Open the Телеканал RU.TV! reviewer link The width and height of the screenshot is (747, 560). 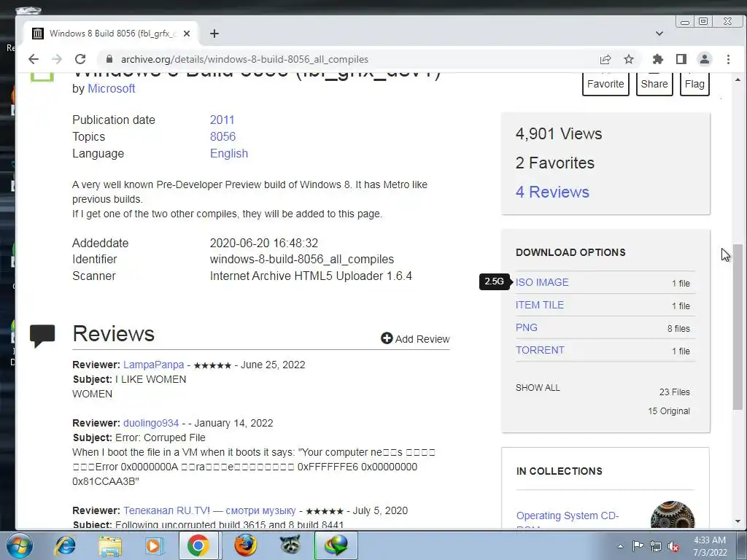click(209, 510)
